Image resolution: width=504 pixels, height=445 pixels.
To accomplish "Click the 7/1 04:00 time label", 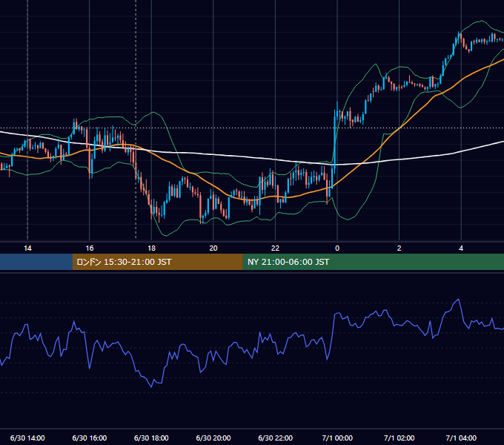I will 461,438.
